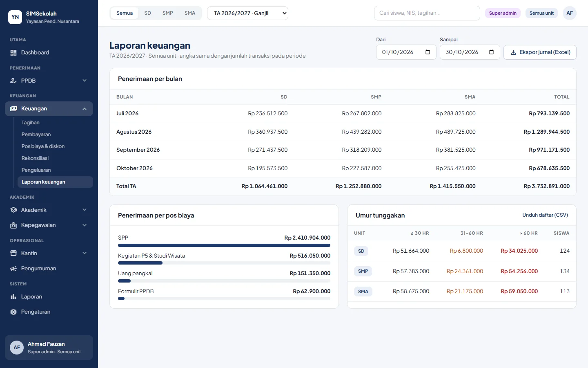Switch to the SMP unit tab
The width and height of the screenshot is (588, 368).
point(168,13)
